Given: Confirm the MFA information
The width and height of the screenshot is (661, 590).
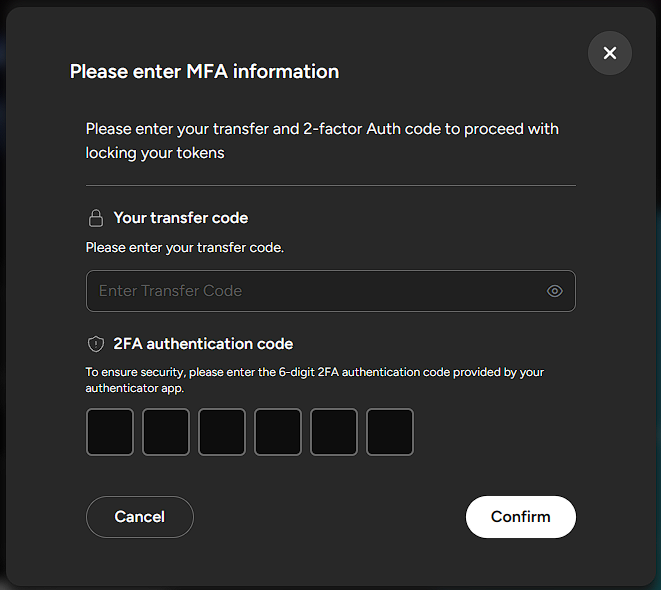Looking at the screenshot, I should pos(521,517).
